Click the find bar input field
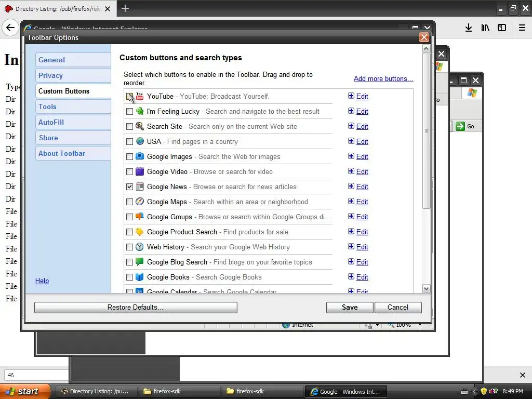 click(x=36, y=375)
